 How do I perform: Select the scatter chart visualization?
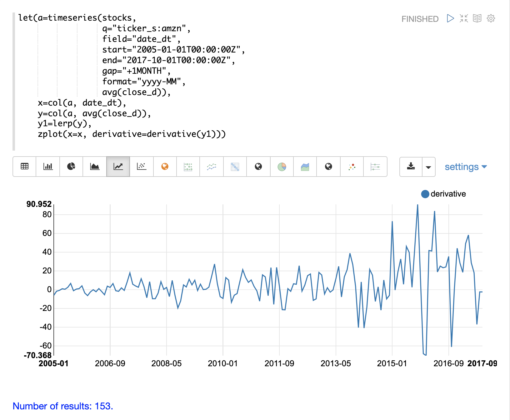pos(142,167)
